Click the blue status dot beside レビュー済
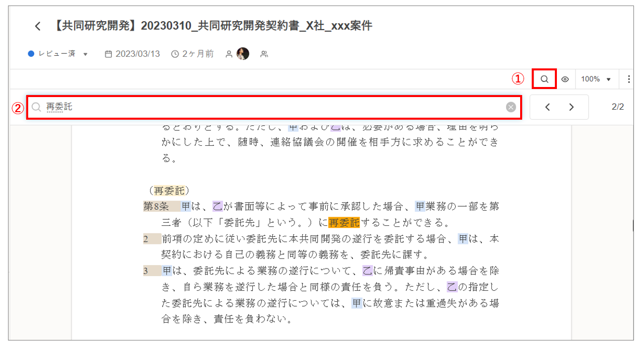This screenshot has width=644, height=346. click(31, 54)
